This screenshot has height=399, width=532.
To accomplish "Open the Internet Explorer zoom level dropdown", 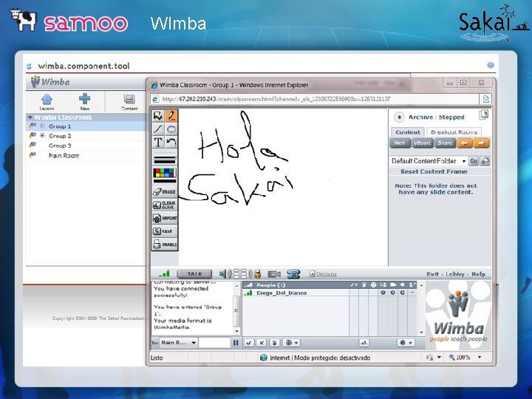I will click(480, 358).
